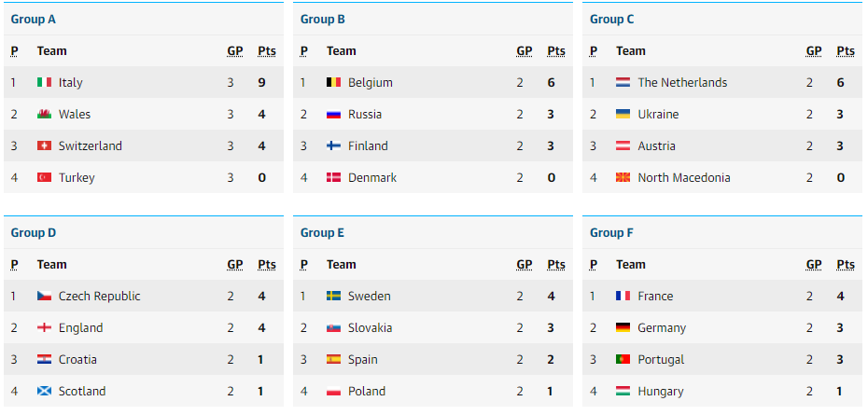This screenshot has height=415, width=868.
Task: Click the North Macedonia flag icon
Action: (623, 177)
